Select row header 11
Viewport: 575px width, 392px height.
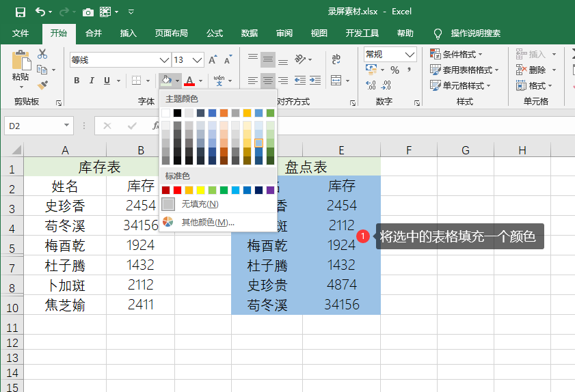(x=12, y=327)
